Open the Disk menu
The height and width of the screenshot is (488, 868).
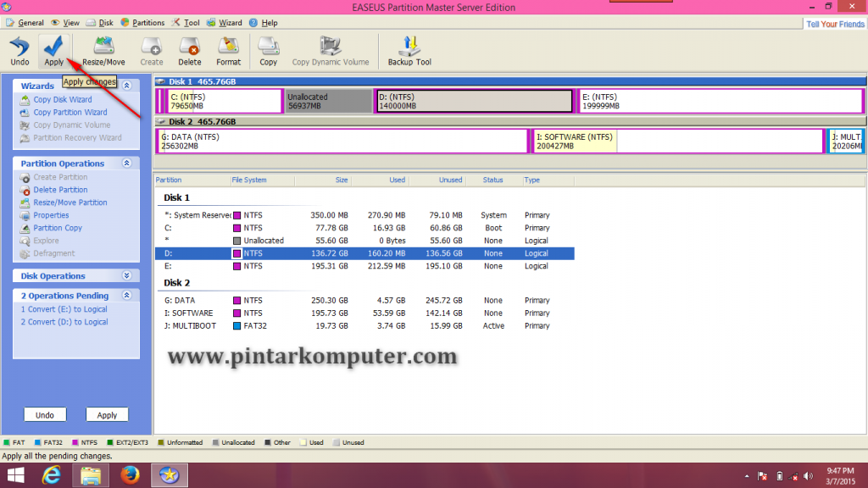[x=100, y=23]
